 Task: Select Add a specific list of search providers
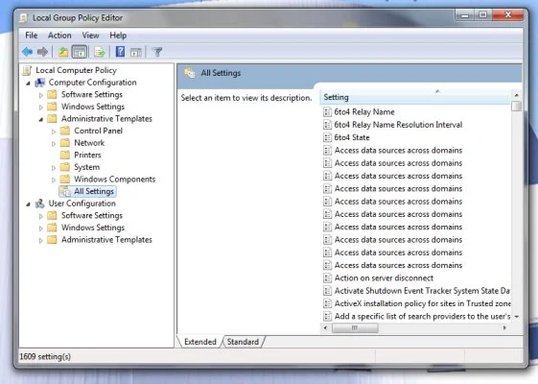422,316
